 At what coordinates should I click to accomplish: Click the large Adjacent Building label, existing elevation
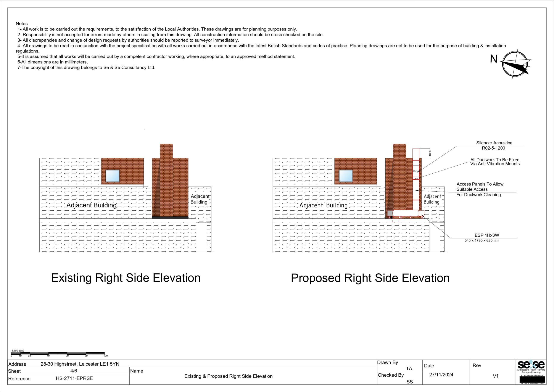click(x=92, y=205)
